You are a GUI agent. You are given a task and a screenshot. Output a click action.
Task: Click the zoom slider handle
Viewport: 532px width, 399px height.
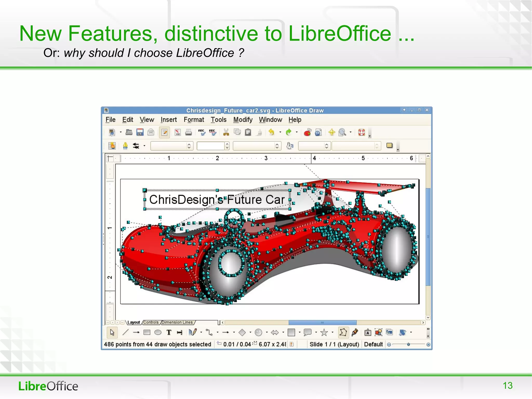[409, 344]
